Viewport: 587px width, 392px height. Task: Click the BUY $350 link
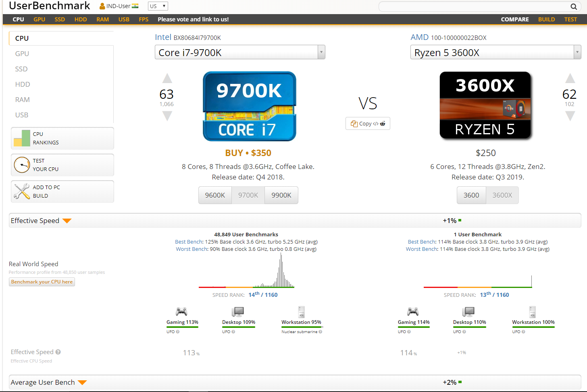(x=248, y=153)
